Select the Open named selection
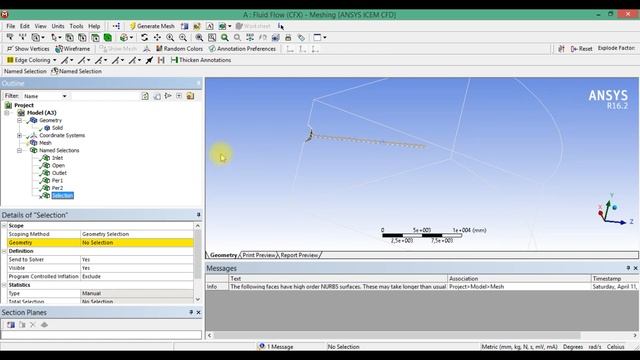The height and width of the screenshot is (360, 640). (x=58, y=165)
